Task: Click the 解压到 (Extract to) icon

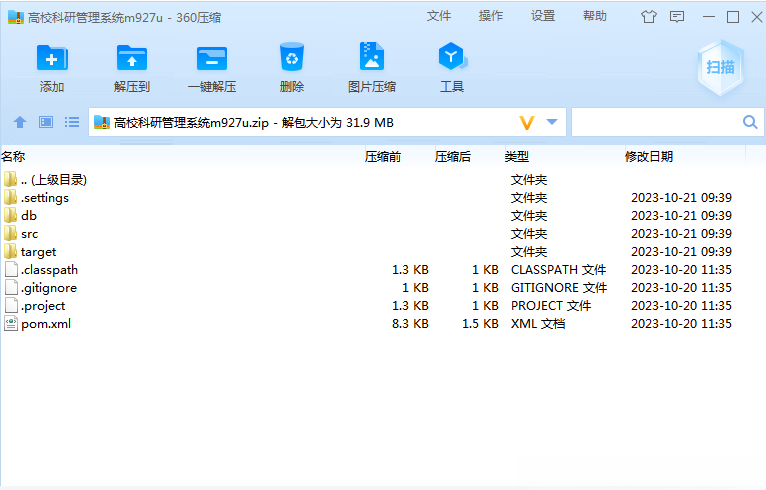Action: click(132, 59)
